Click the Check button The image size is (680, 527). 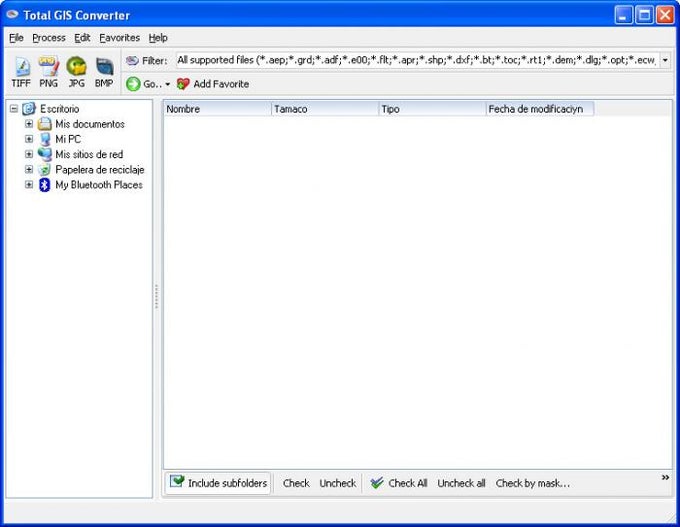[296, 483]
